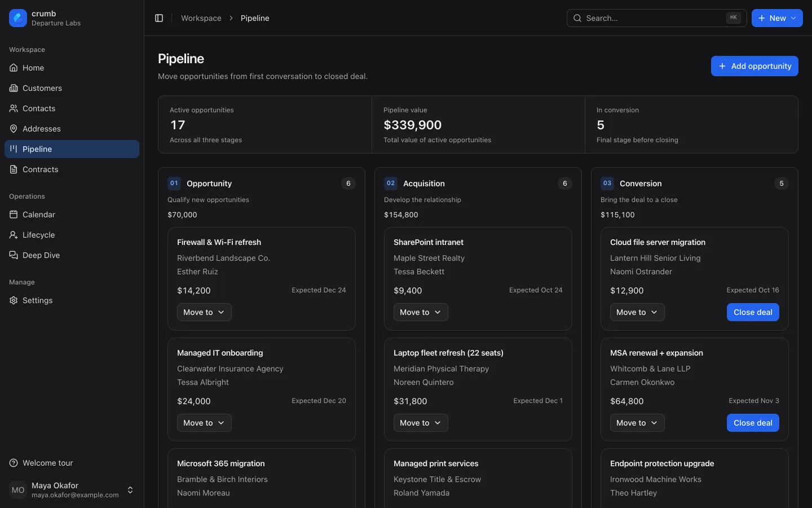Open Move to for SharePoint intranet
This screenshot has width=812, height=508.
coord(421,312)
